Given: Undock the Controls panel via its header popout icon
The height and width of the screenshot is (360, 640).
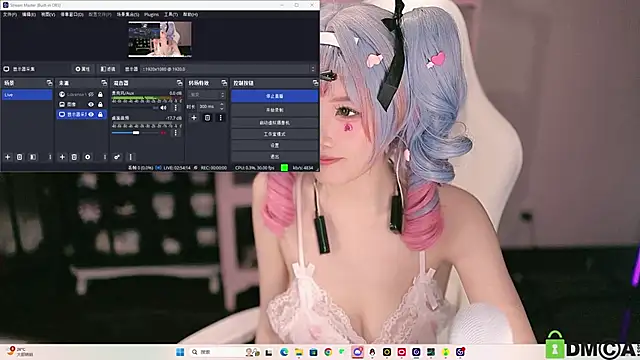Looking at the screenshot, I should (315, 83).
